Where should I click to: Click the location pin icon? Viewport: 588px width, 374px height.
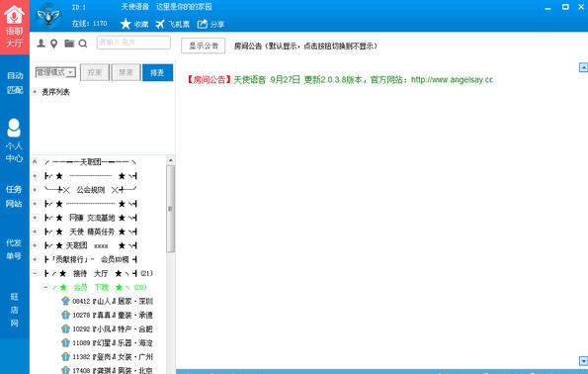(54, 44)
